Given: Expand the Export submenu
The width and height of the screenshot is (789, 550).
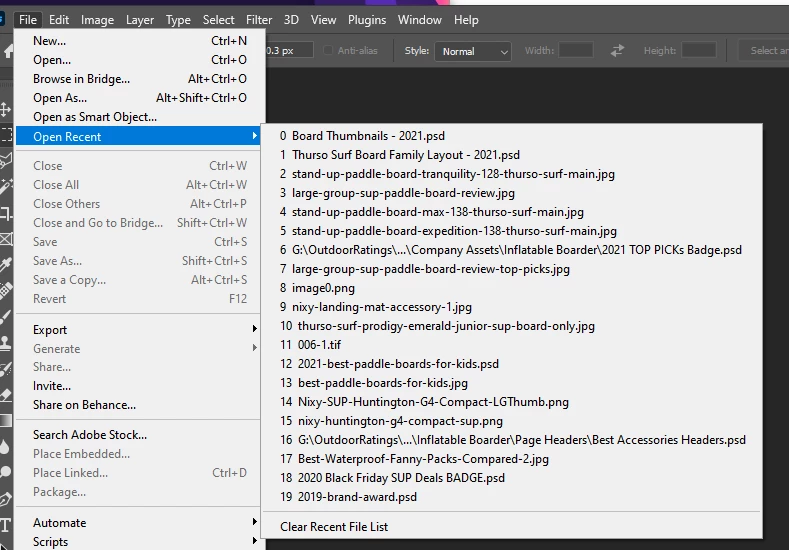Looking at the screenshot, I should pyautogui.click(x=137, y=330).
